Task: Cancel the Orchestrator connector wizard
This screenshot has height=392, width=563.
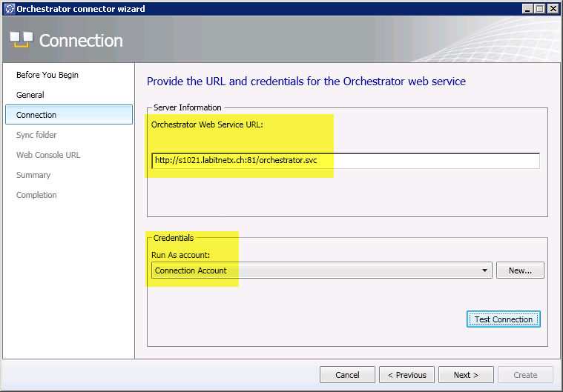Action: (347, 375)
